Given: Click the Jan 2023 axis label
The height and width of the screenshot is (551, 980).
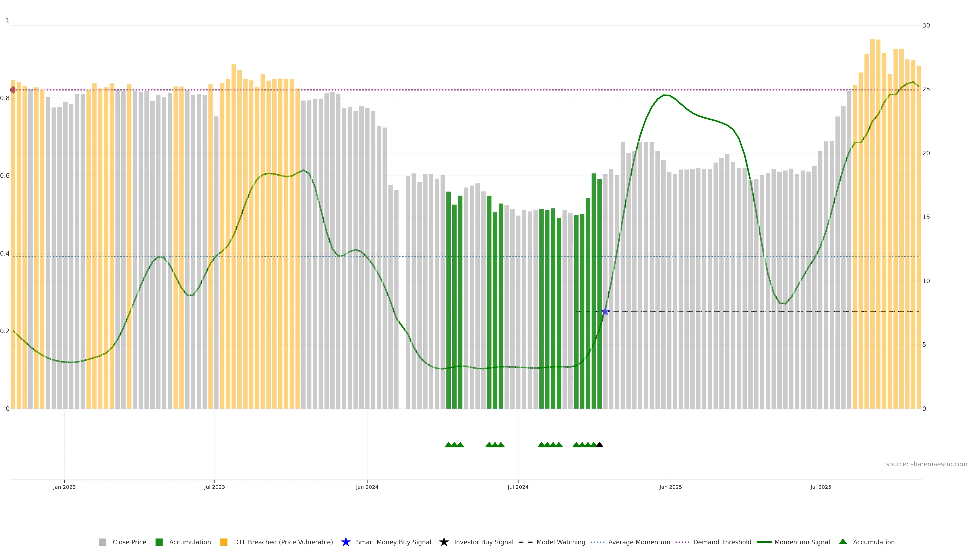Looking at the screenshot, I should [64, 487].
